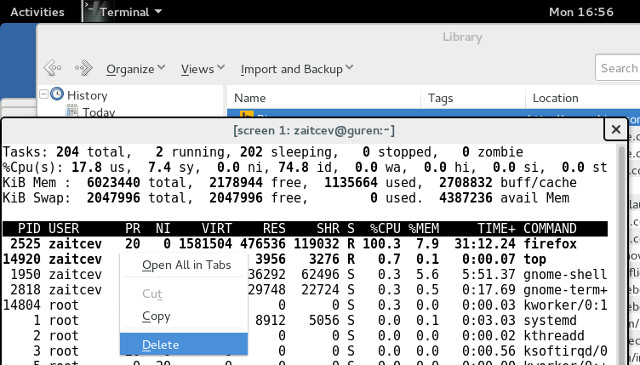Select the History clock icon

tap(57, 94)
